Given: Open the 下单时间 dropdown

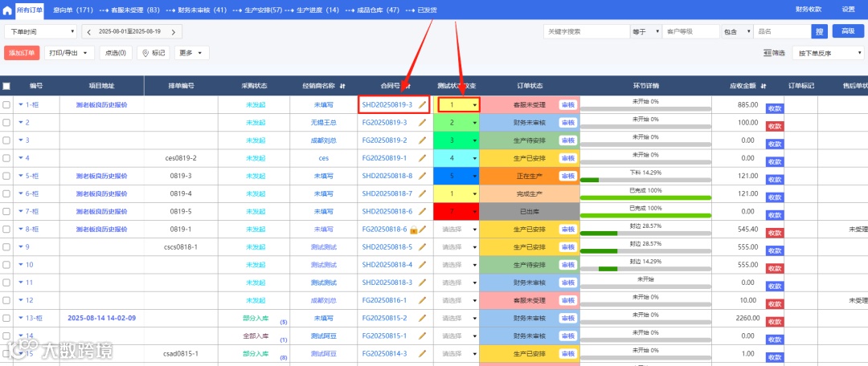Looking at the screenshot, I should click(x=40, y=32).
